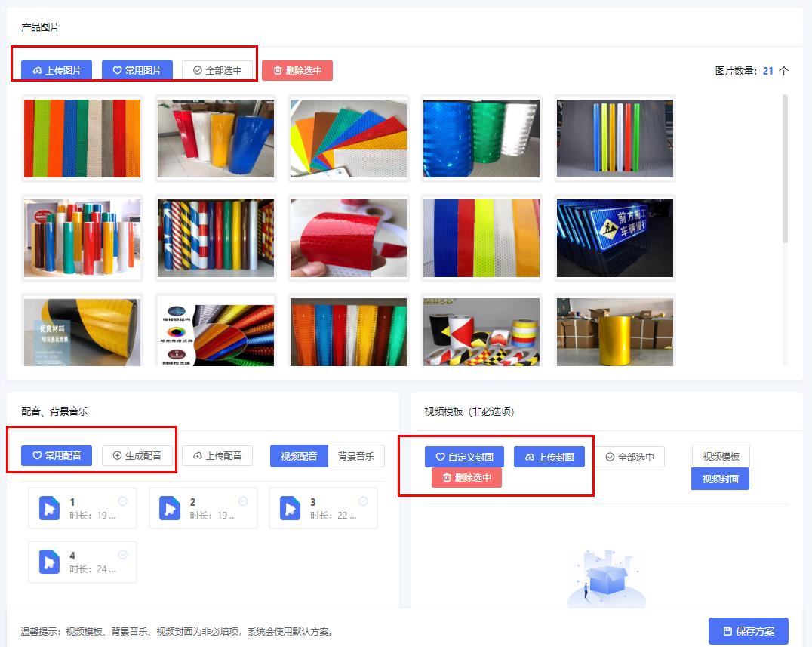Click the trash icon on 删除选中 in image section
This screenshot has height=647, width=812.
click(278, 70)
